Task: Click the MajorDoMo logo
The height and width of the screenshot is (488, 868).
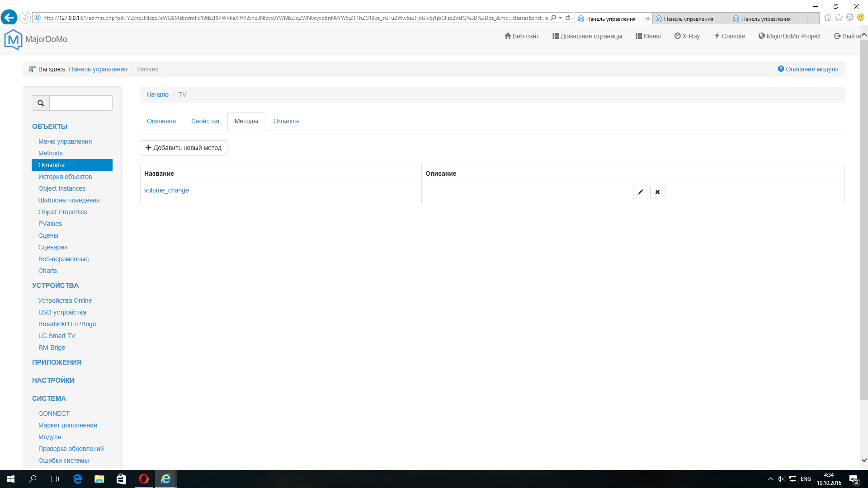Action: pos(13,39)
